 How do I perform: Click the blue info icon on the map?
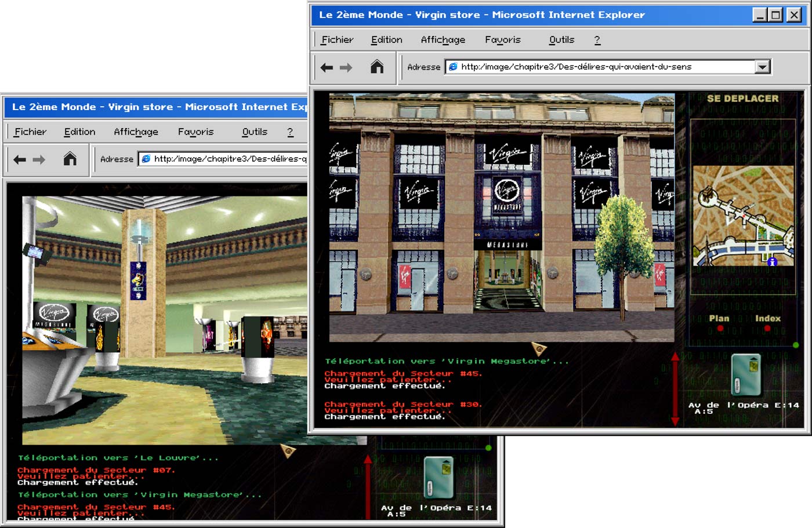tap(772, 262)
